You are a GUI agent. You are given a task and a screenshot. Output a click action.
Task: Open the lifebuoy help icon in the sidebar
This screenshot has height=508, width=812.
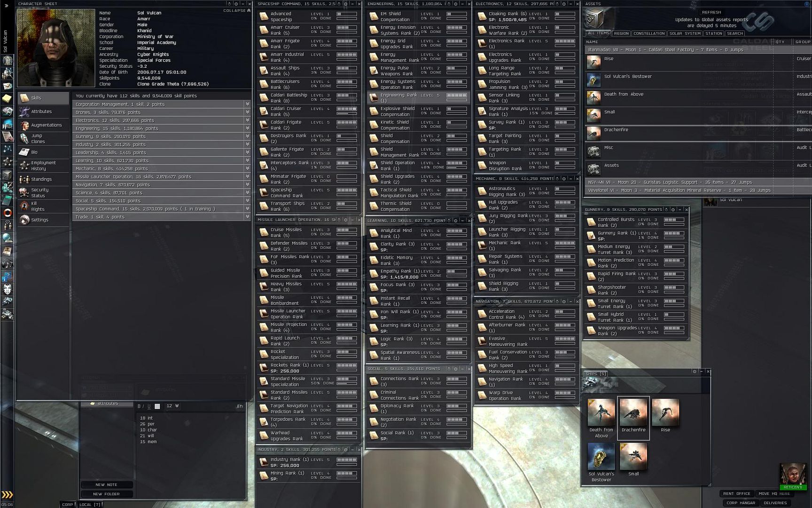click(x=8, y=213)
